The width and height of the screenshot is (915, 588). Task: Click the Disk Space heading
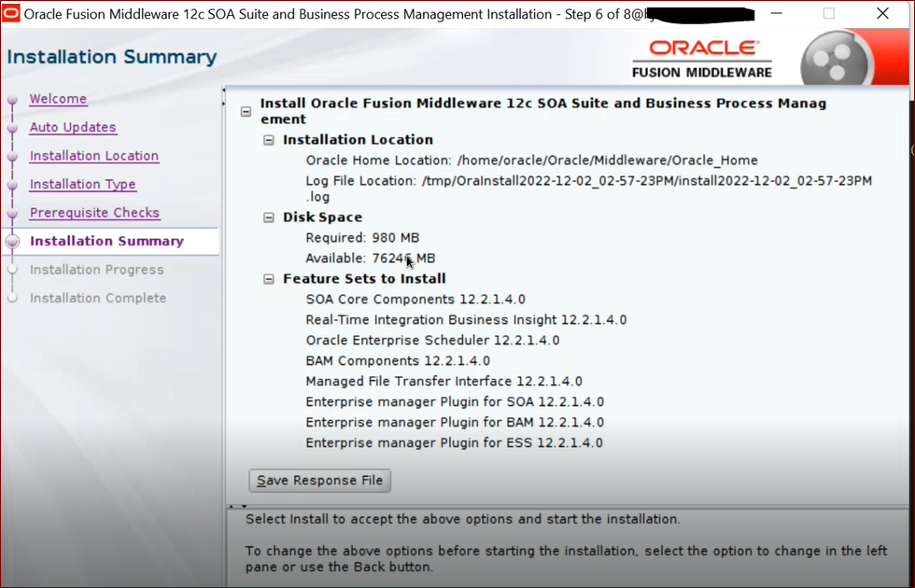[323, 217]
